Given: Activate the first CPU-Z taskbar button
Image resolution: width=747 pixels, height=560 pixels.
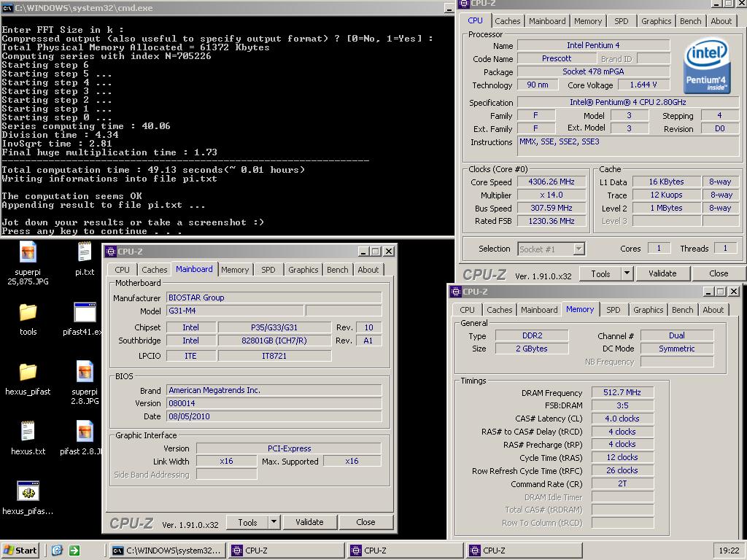Looking at the screenshot, I should click(286, 551).
